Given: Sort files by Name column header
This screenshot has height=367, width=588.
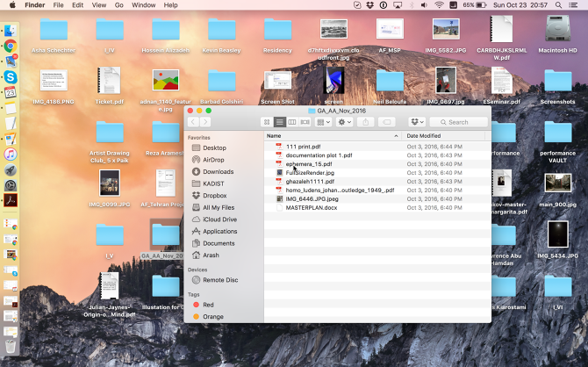Looking at the screenshot, I should (274, 136).
